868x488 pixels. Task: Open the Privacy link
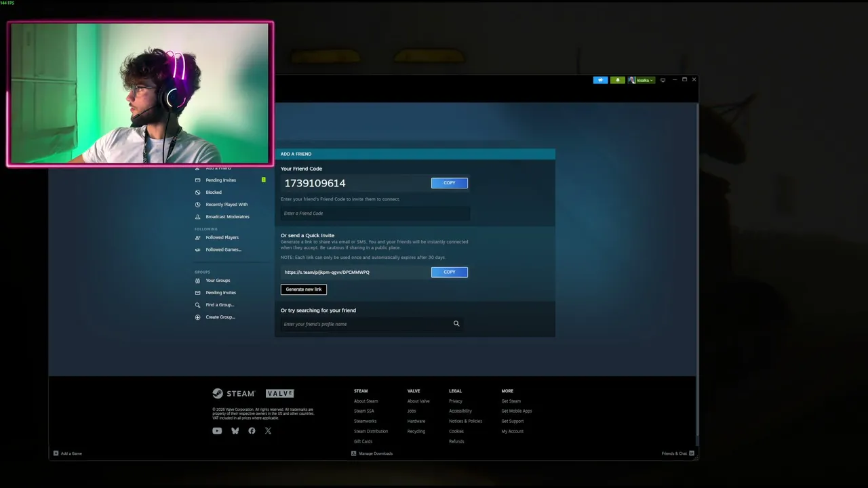(456, 401)
